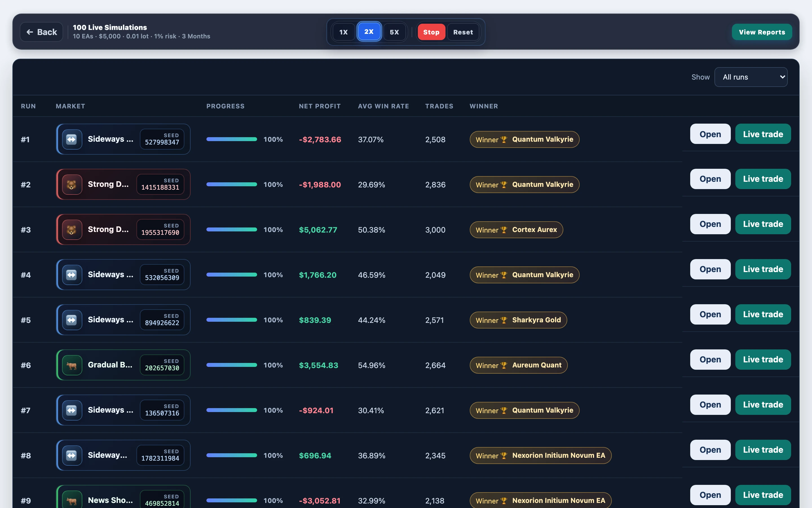Set simulation speed to 1X
812x508 pixels.
click(x=343, y=32)
